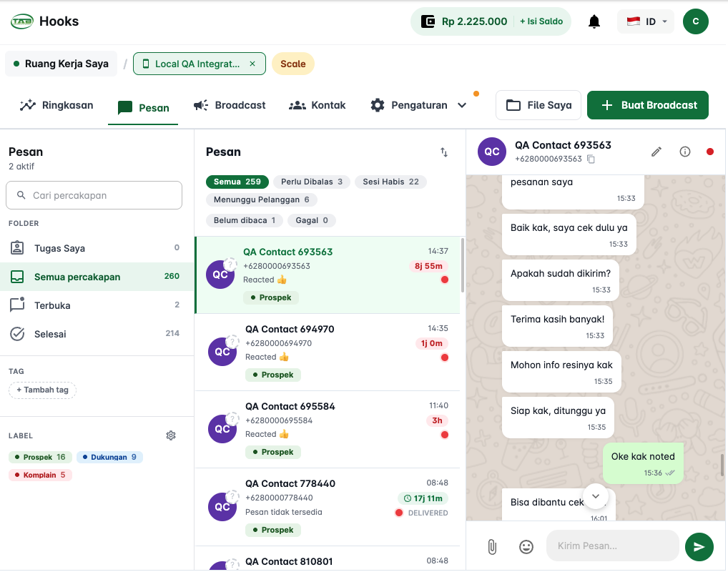Viewport: 728px width, 572px height.
Task: Open the contact info icon
Action: [685, 152]
